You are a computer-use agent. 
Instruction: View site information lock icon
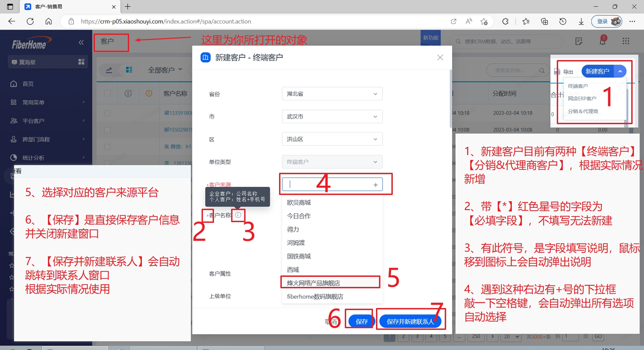71,21
